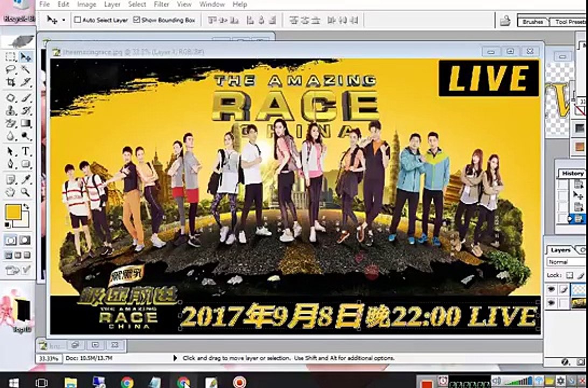Select the Crop tool
The image size is (588, 388).
coord(11,82)
